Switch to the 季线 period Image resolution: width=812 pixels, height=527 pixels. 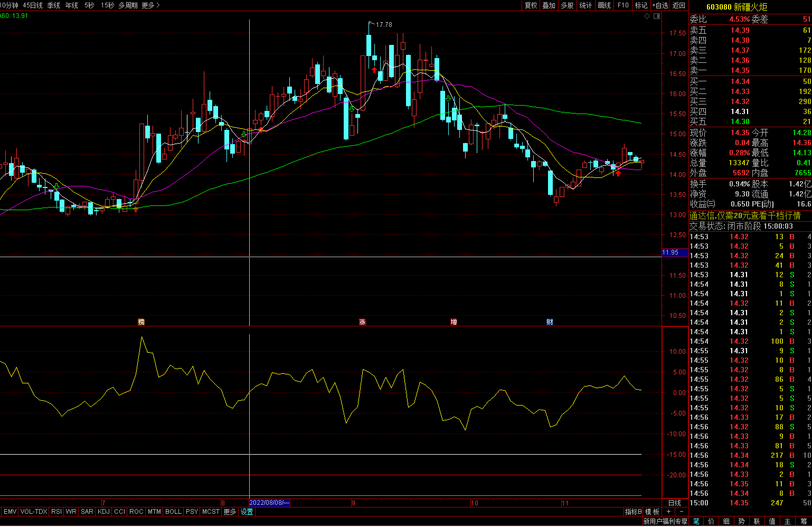coord(53,5)
